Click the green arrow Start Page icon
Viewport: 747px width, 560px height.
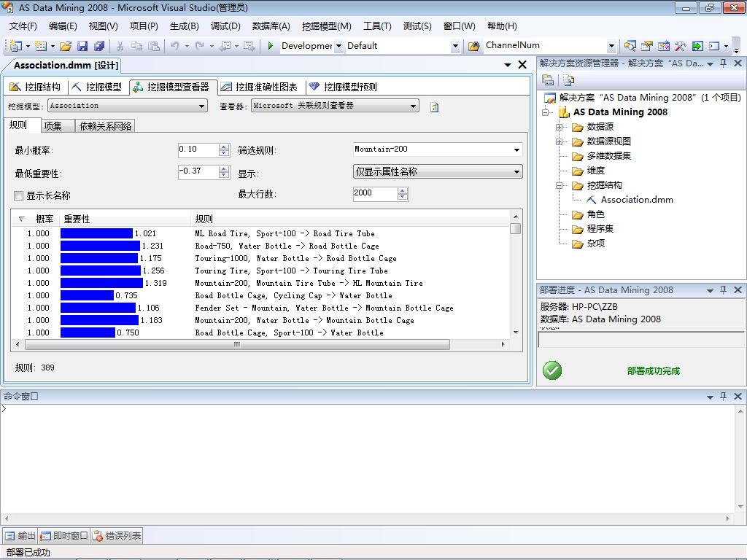[x=697, y=46]
